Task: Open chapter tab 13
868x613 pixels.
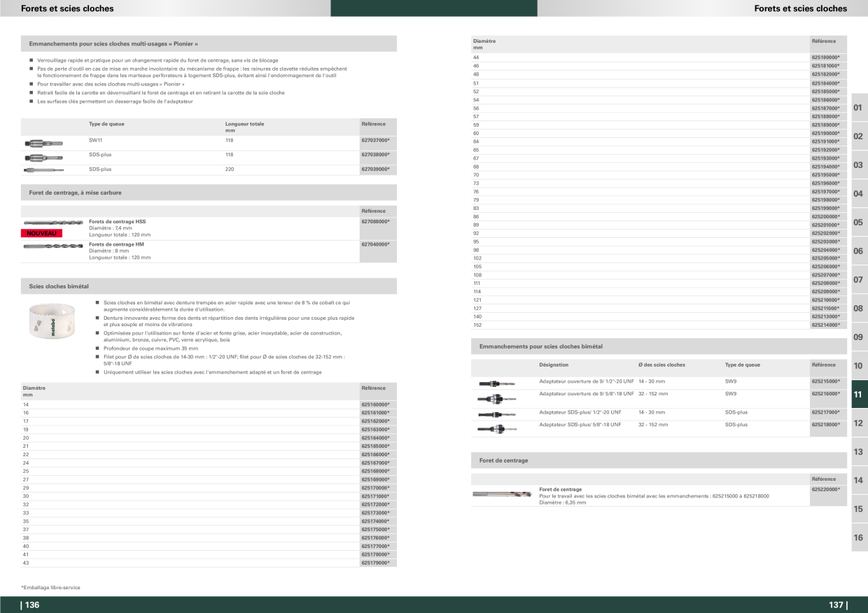Action: point(858,452)
